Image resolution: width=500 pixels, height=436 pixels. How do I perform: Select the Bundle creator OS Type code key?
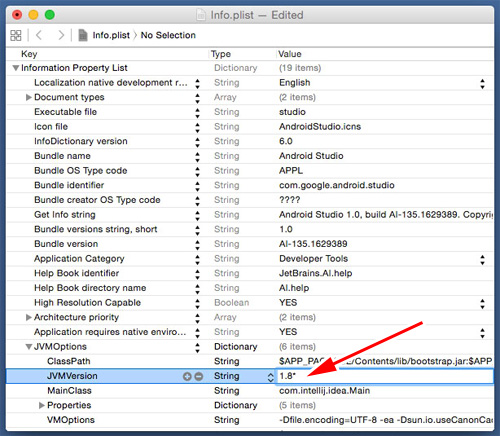click(97, 200)
